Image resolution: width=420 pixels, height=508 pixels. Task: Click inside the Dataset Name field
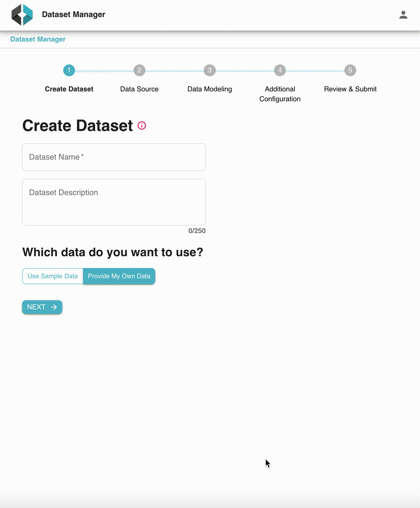(114, 157)
